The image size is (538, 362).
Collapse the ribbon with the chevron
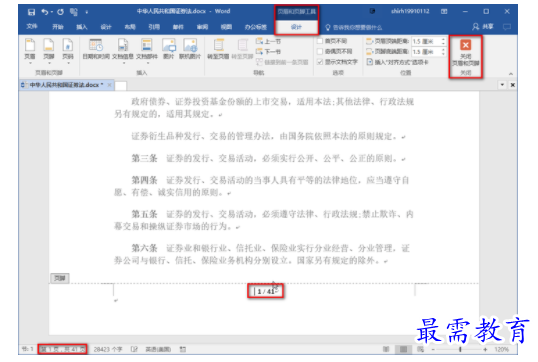511,73
